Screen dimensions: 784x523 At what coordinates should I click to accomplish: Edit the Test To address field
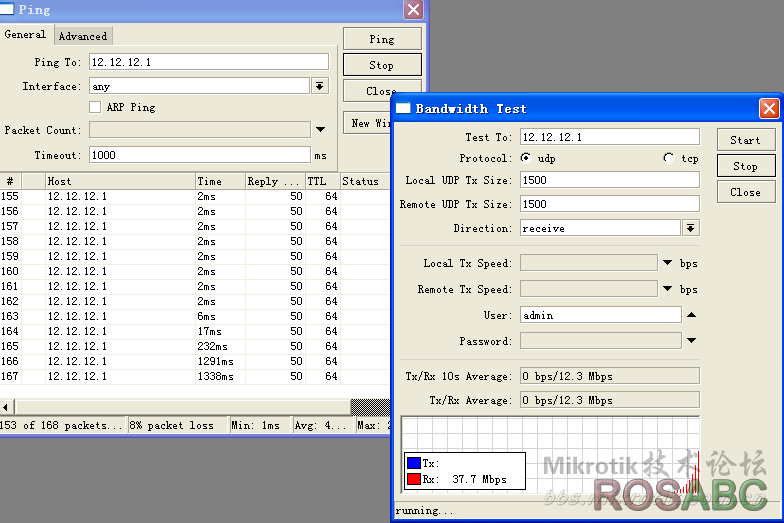610,137
